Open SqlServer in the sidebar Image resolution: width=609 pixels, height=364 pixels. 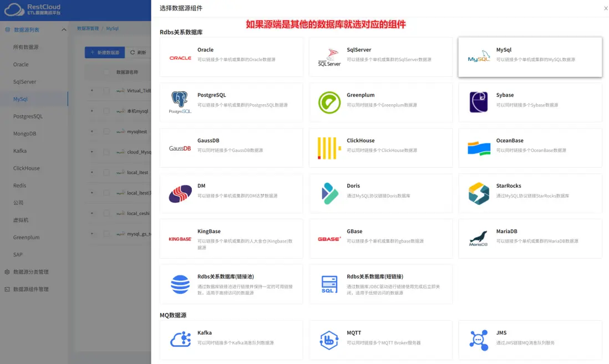click(24, 82)
